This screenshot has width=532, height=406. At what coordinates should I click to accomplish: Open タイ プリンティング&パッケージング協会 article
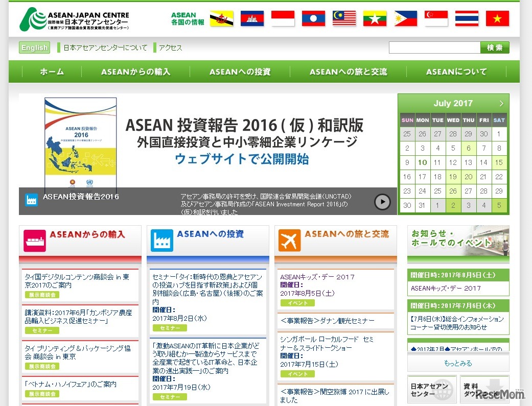[x=78, y=352]
